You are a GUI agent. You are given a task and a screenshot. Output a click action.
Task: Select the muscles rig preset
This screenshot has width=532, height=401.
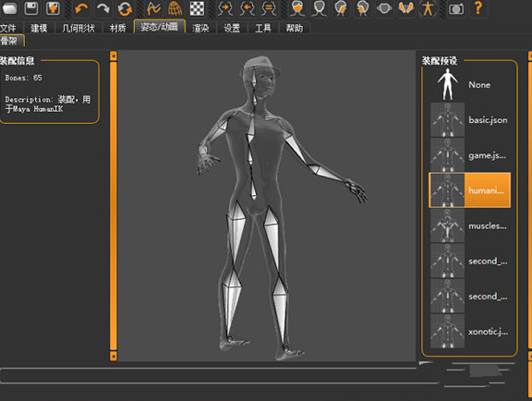470,225
